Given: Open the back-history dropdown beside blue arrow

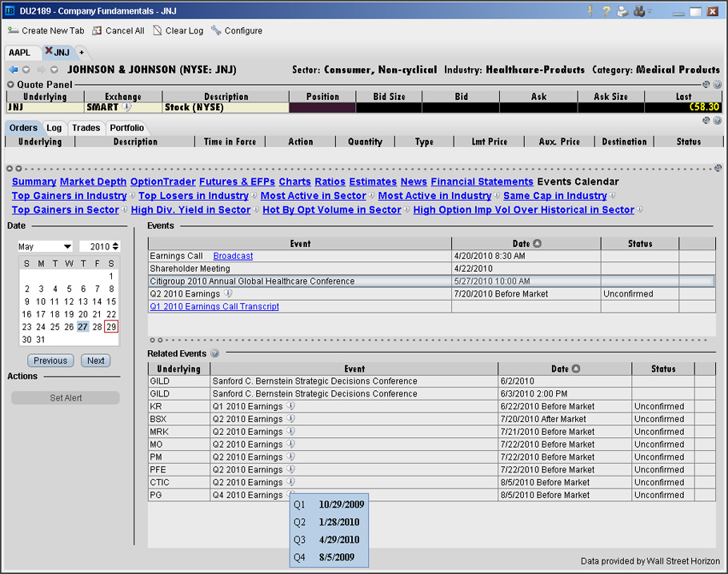Looking at the screenshot, I should point(26,70).
